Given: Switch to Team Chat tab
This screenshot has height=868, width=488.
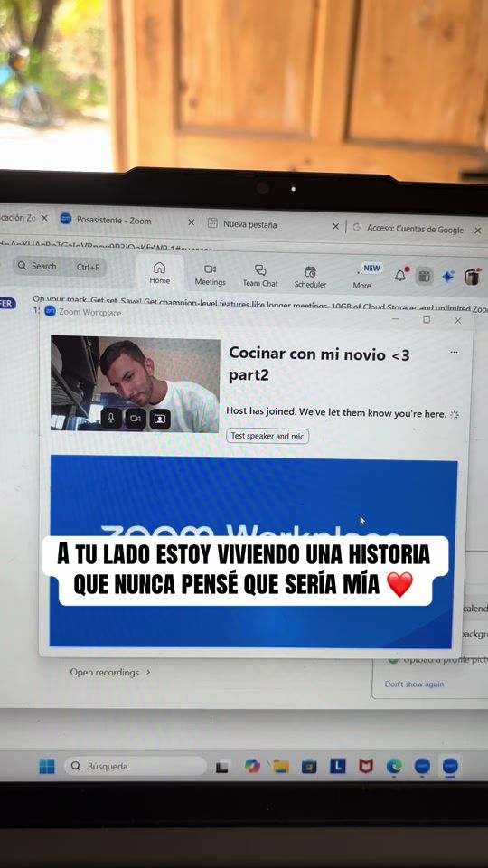Looking at the screenshot, I should click(x=260, y=275).
